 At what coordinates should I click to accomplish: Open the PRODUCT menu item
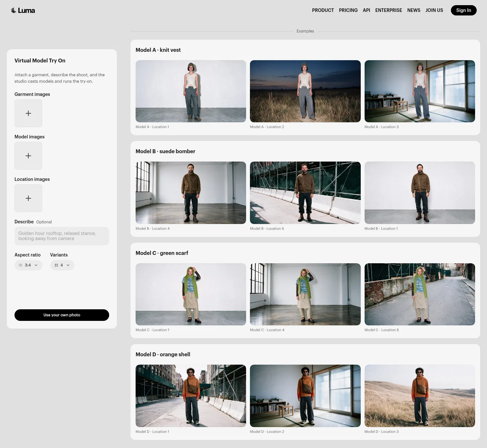(323, 10)
